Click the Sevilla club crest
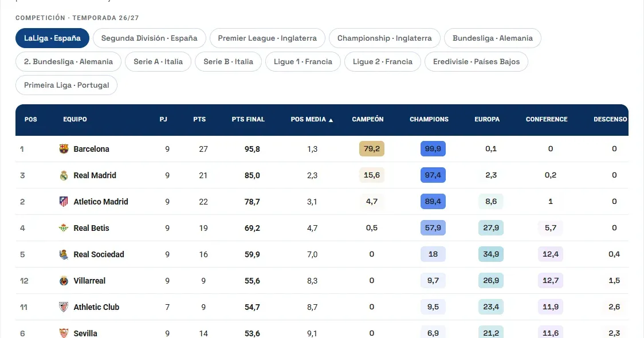Viewport: 644px width, 338px height. coord(64,333)
